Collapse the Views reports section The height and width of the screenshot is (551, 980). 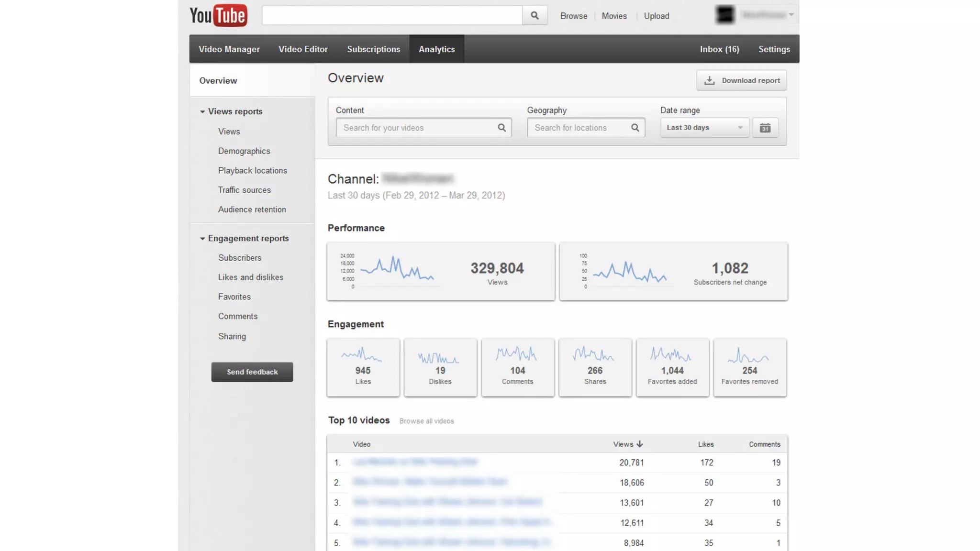(x=202, y=111)
